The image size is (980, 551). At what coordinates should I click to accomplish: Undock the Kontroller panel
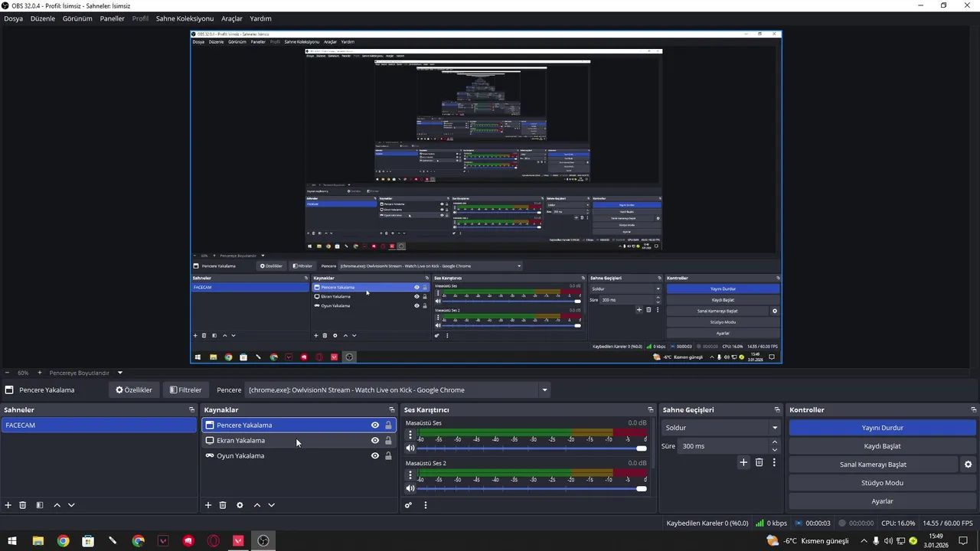pos(974,410)
